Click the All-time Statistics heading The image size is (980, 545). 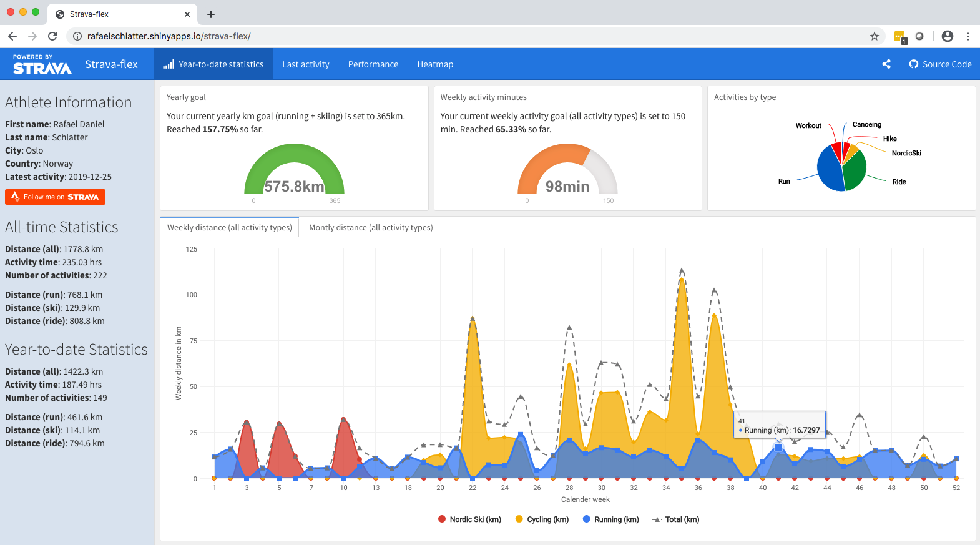pos(62,227)
